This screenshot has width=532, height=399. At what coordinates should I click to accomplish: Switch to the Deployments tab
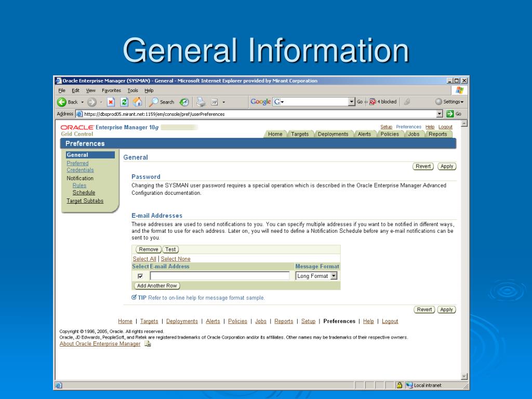333,134
